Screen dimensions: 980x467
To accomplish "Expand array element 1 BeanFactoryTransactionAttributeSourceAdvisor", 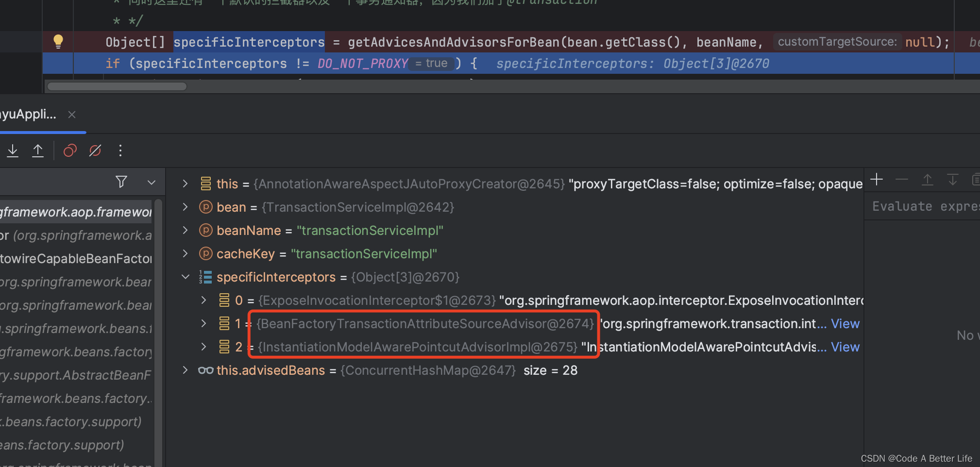I will (204, 323).
